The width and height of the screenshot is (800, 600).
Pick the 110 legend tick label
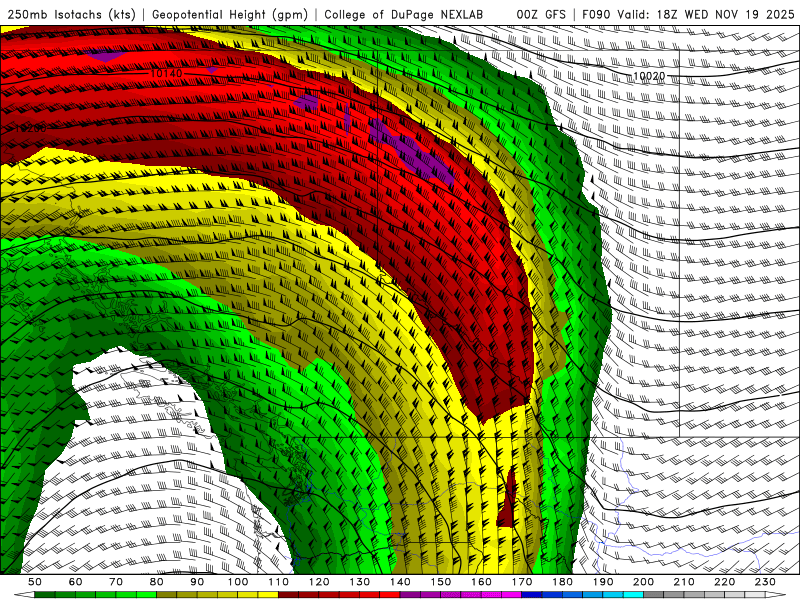point(279,582)
